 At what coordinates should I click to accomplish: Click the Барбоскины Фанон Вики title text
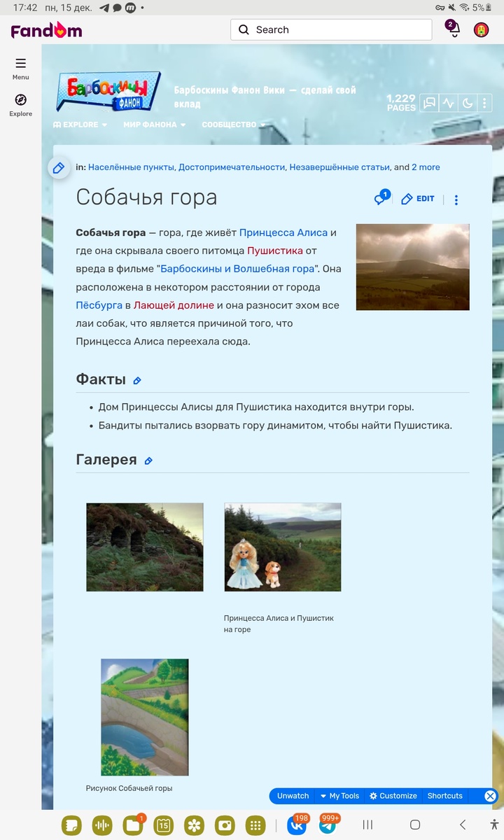[265, 97]
